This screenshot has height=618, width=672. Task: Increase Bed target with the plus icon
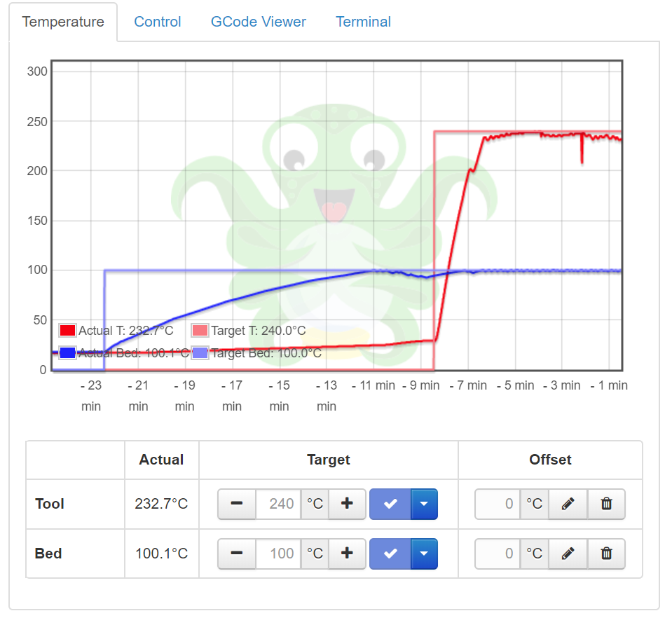(347, 554)
